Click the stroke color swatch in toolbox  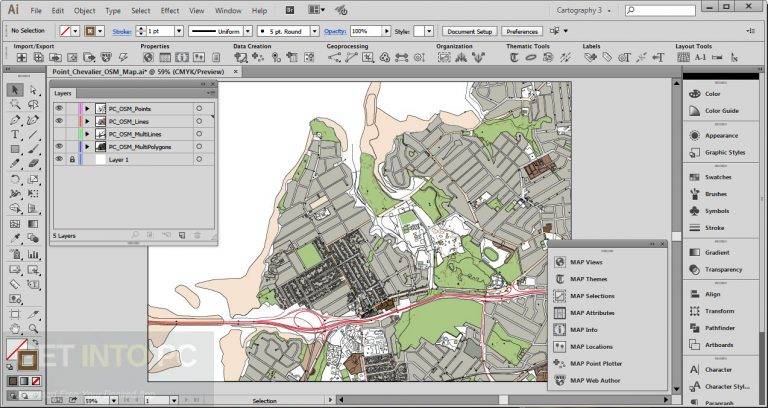[27, 360]
